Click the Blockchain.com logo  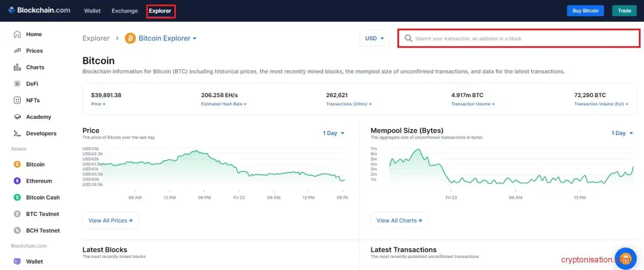[x=39, y=10]
